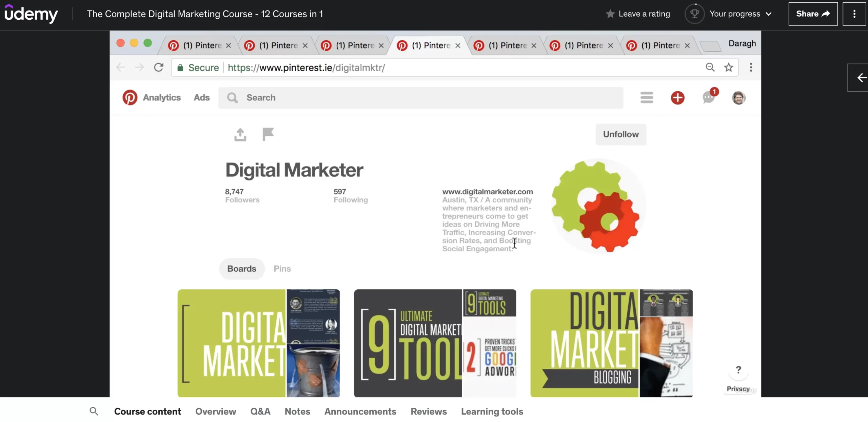Switch to the Pins tab
Viewport: 868px width, 422px height.
tap(282, 269)
